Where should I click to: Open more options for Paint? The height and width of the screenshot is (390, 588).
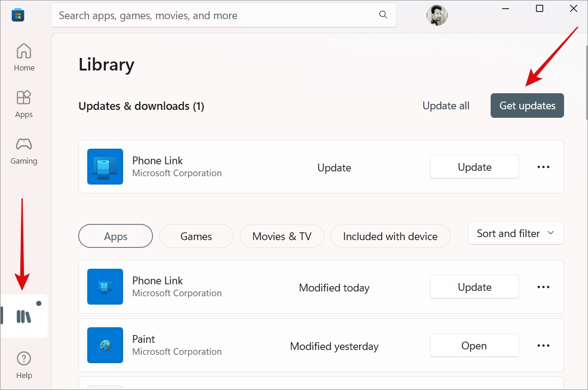point(543,346)
